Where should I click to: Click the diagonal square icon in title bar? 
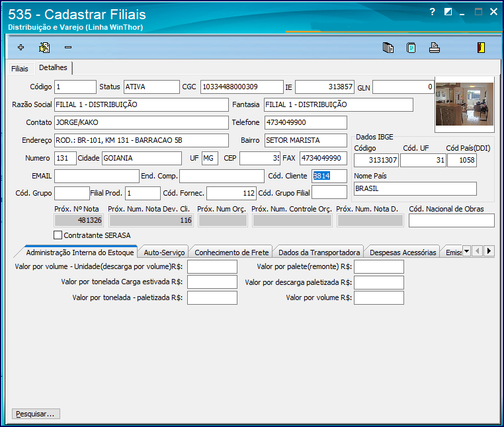click(x=448, y=12)
